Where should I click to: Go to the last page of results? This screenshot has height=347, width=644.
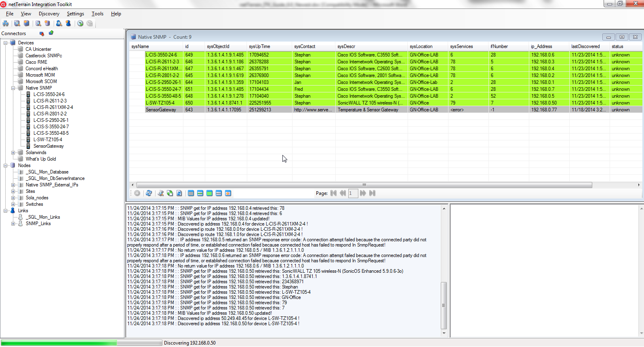click(x=373, y=193)
